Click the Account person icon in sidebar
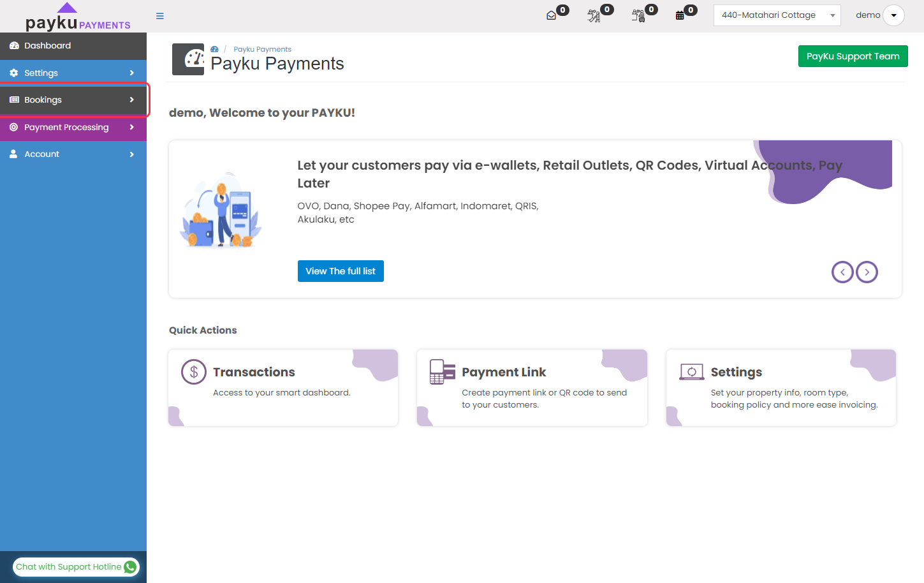 (13, 154)
